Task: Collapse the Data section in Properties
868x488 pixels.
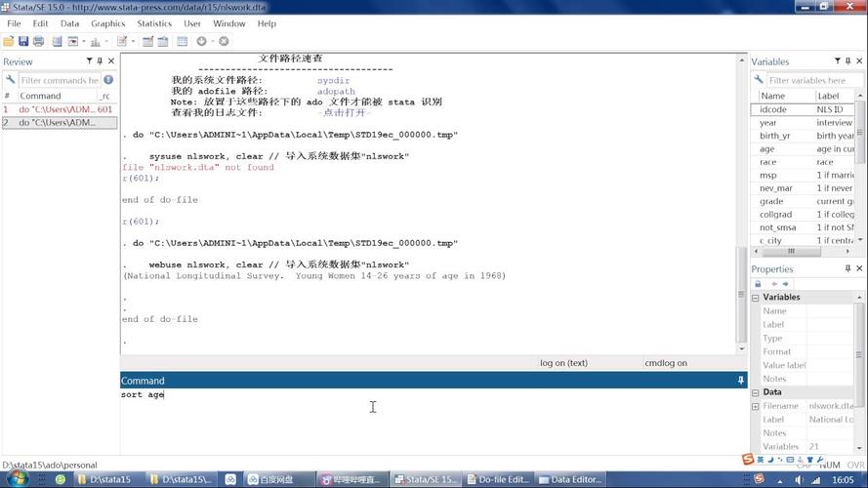Action: [756, 392]
